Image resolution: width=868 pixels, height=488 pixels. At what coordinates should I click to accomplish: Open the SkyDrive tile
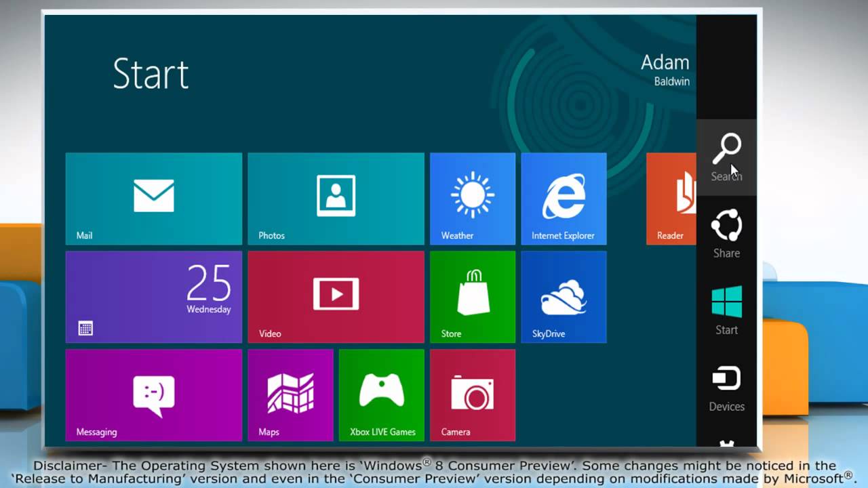[564, 297]
